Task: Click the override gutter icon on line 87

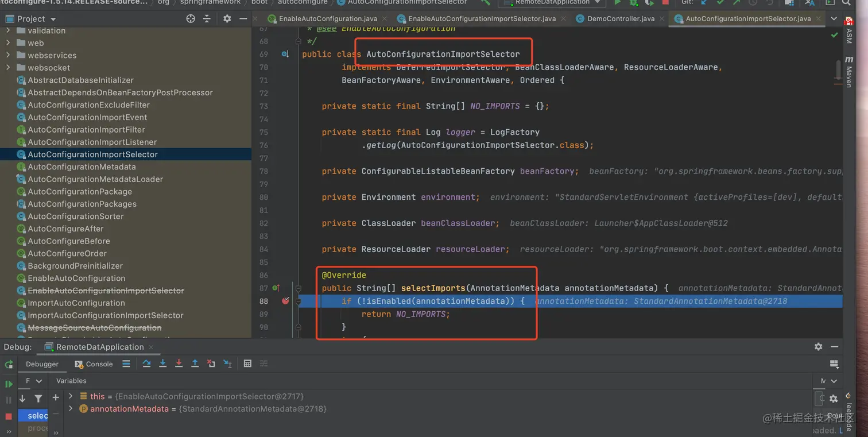Action: coord(276,288)
